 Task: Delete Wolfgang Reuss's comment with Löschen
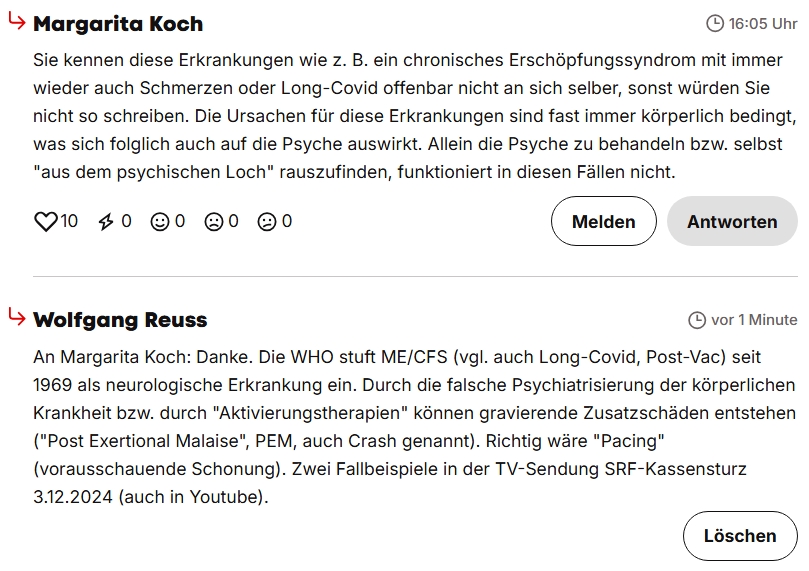click(739, 535)
